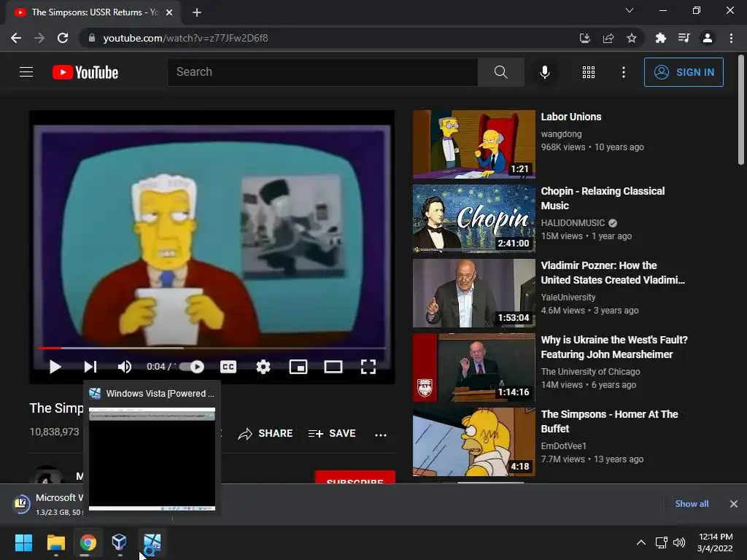The width and height of the screenshot is (747, 560).
Task: Open clock showing 12:14 PM
Action: pyautogui.click(x=715, y=542)
